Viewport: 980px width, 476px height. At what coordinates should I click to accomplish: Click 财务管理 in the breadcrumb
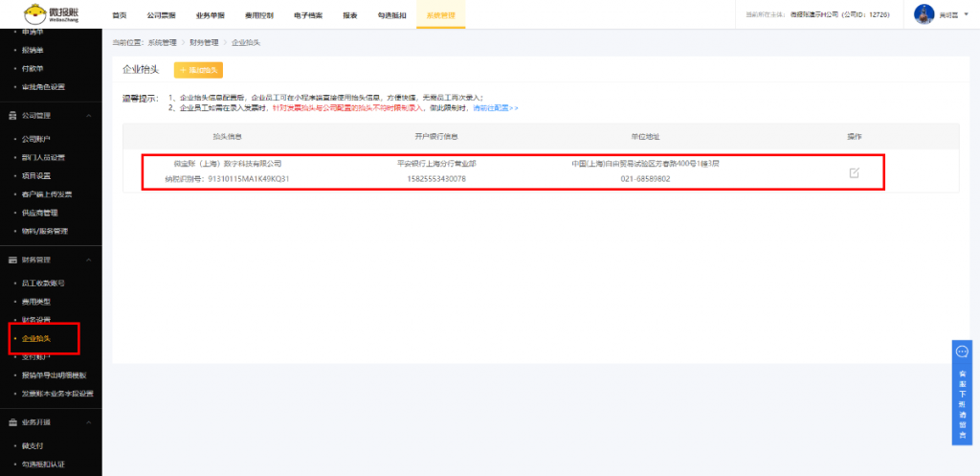point(205,42)
